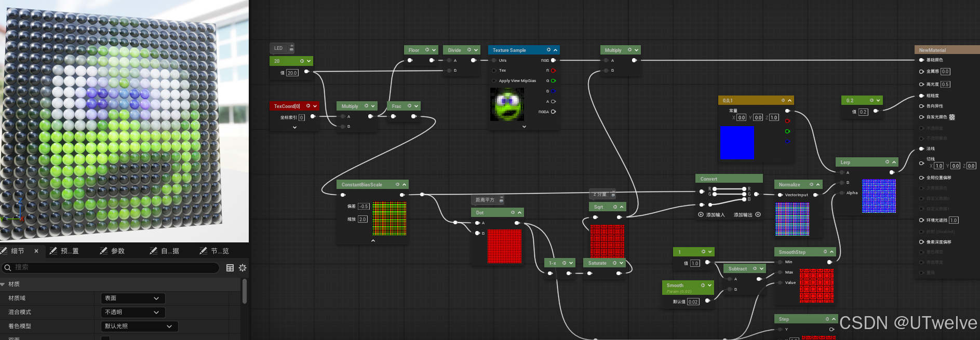
Task: Click the add input plus icon on Convert node
Action: [701, 214]
